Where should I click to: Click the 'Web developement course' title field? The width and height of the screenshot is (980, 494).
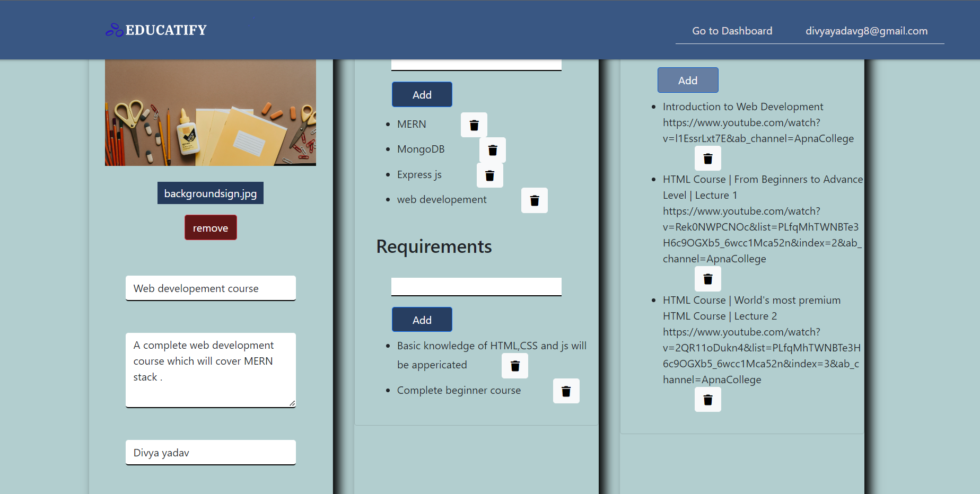pos(210,288)
